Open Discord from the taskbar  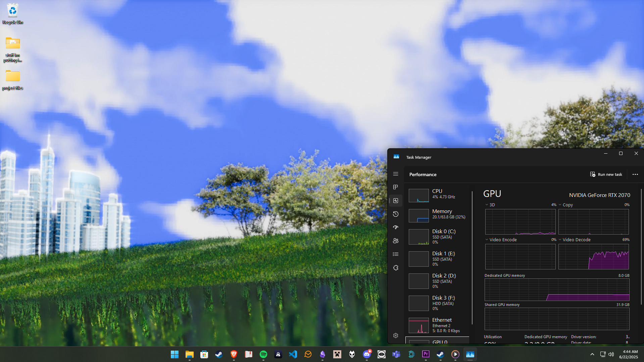[367, 354]
